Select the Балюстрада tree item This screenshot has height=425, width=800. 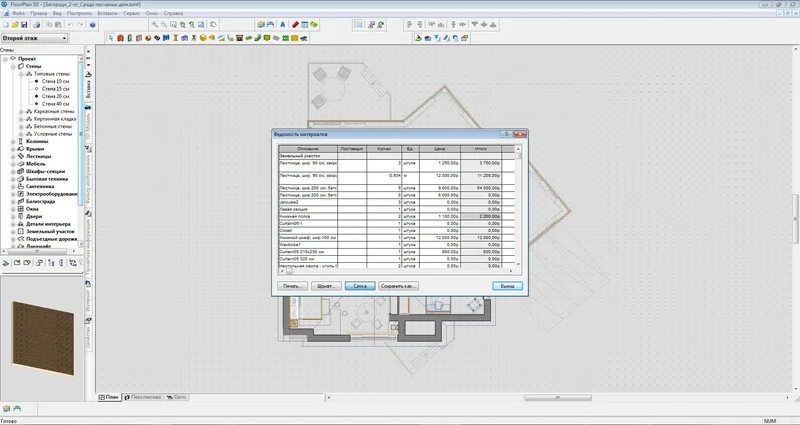[41, 202]
